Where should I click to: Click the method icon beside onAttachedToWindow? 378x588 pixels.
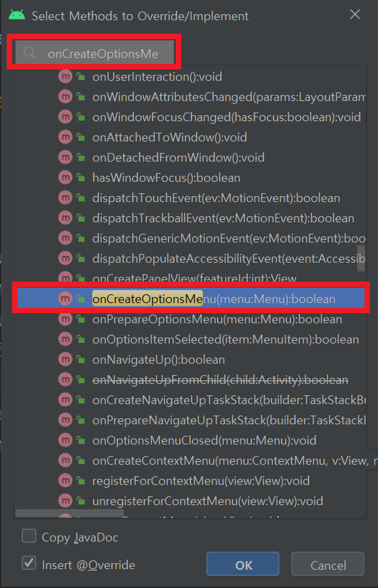tap(65, 137)
